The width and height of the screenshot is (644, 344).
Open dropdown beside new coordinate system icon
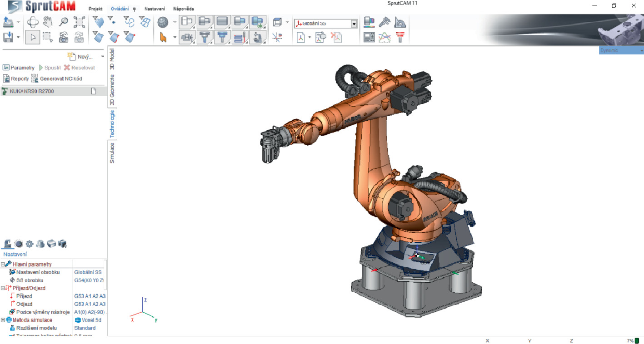pyautogui.click(x=310, y=37)
